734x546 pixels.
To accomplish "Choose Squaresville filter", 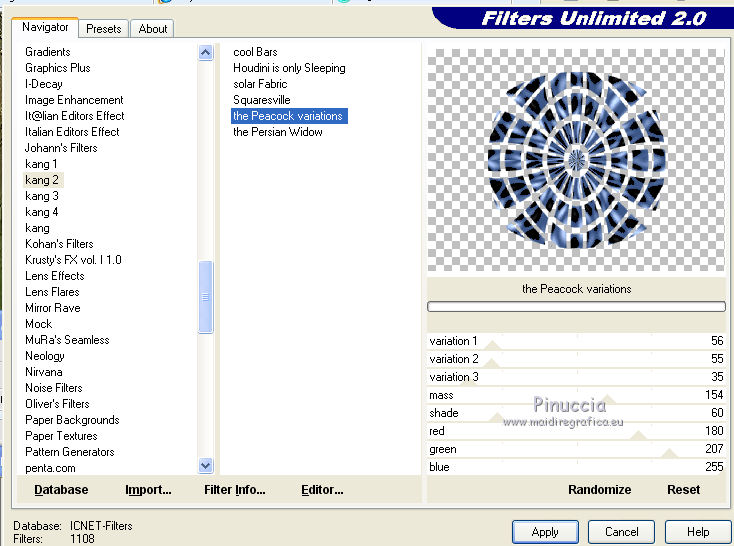I will pos(261,100).
